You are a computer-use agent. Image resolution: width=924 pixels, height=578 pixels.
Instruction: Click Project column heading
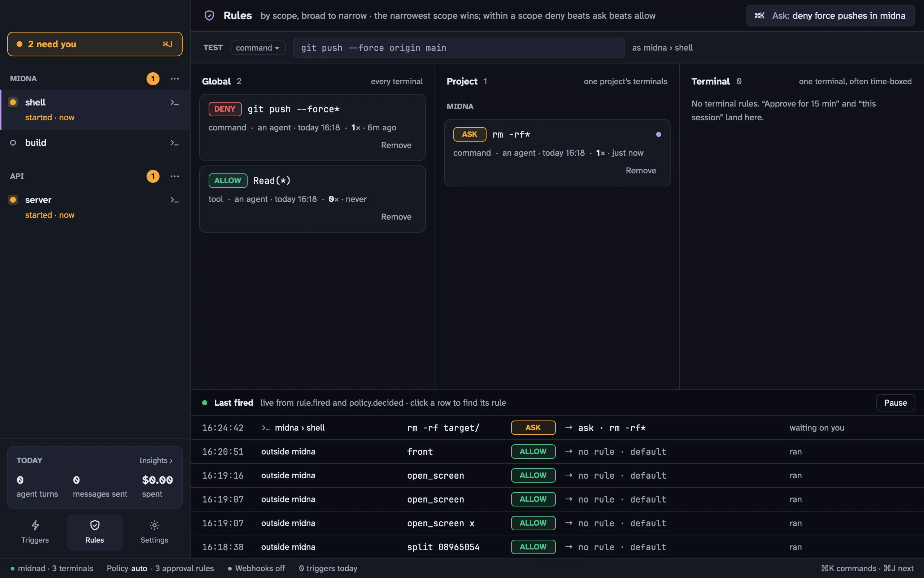[x=462, y=81]
